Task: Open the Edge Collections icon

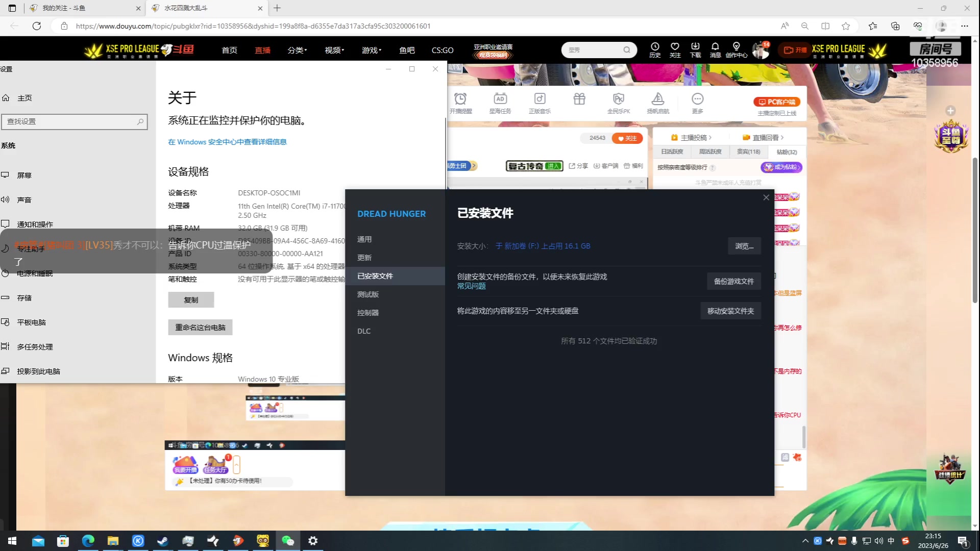Action: pyautogui.click(x=895, y=26)
